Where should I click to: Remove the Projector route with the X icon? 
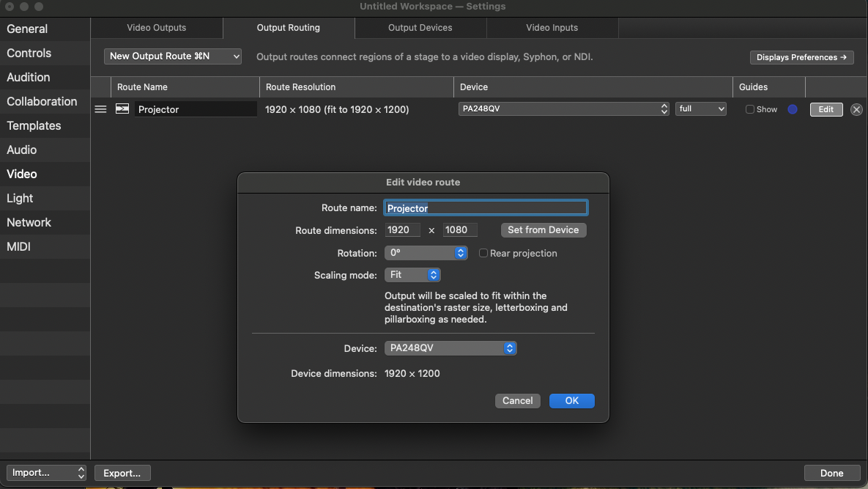click(856, 109)
